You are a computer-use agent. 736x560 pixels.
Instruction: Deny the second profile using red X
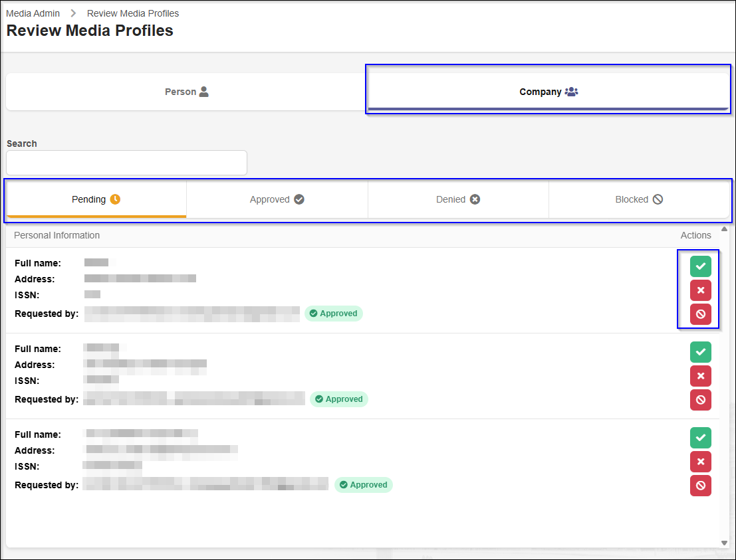700,376
